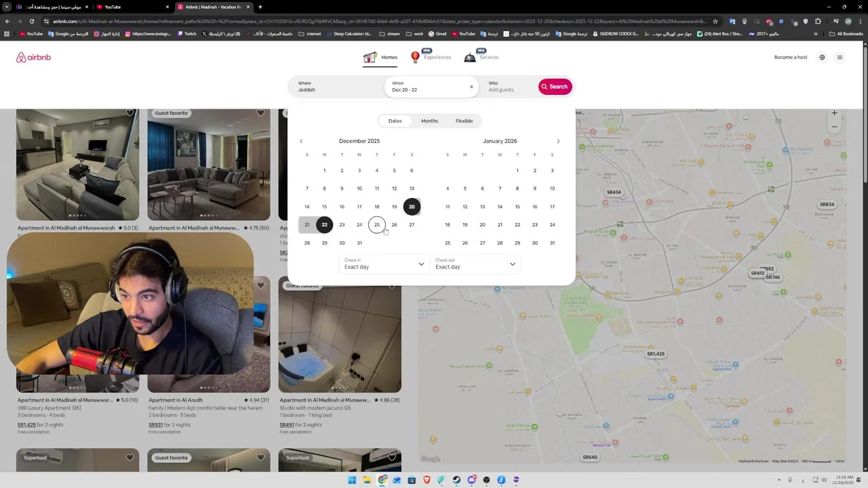Heart the bottom-row Guest favorite listing
The width and height of the screenshot is (868, 488).
[x=260, y=457]
